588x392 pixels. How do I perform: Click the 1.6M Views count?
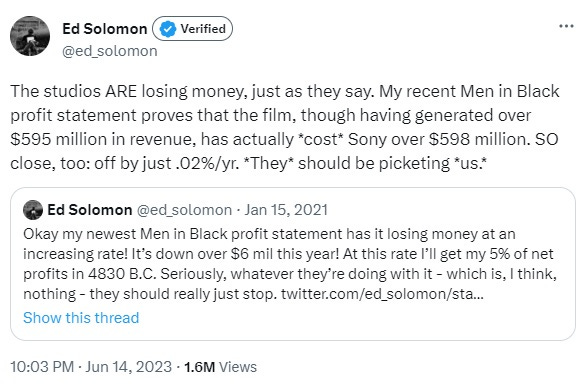pos(220,367)
